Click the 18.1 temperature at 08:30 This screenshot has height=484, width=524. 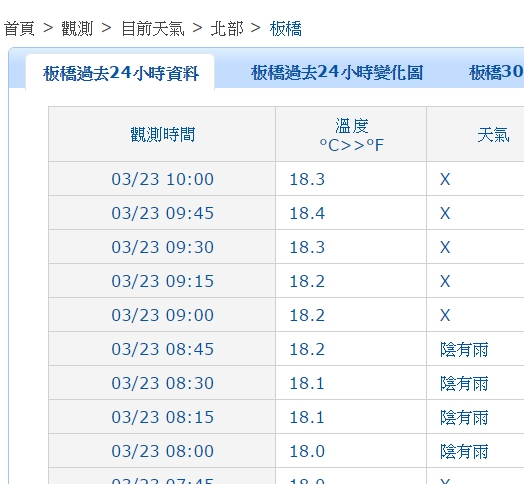tap(307, 383)
